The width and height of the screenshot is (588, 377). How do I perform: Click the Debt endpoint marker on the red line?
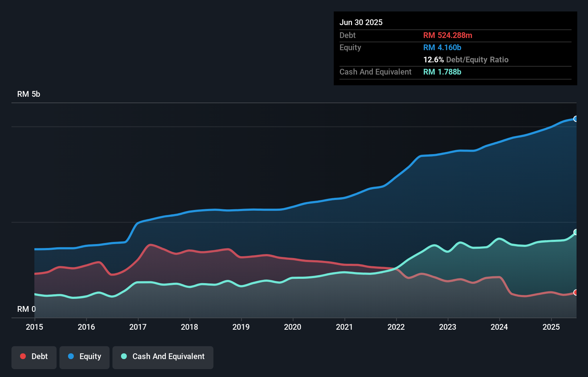tap(576, 292)
